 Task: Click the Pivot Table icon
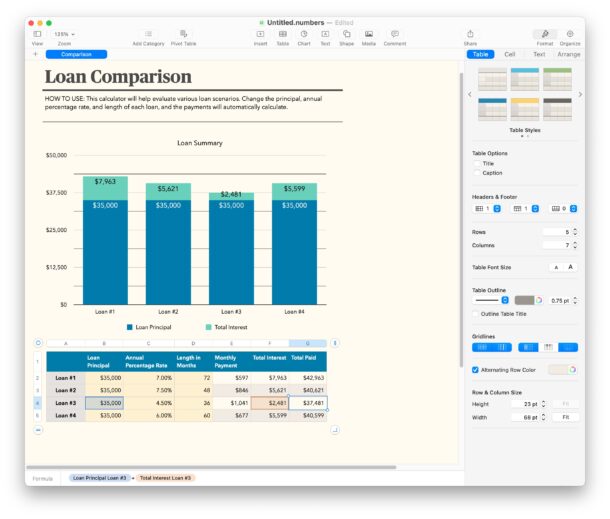(183, 34)
